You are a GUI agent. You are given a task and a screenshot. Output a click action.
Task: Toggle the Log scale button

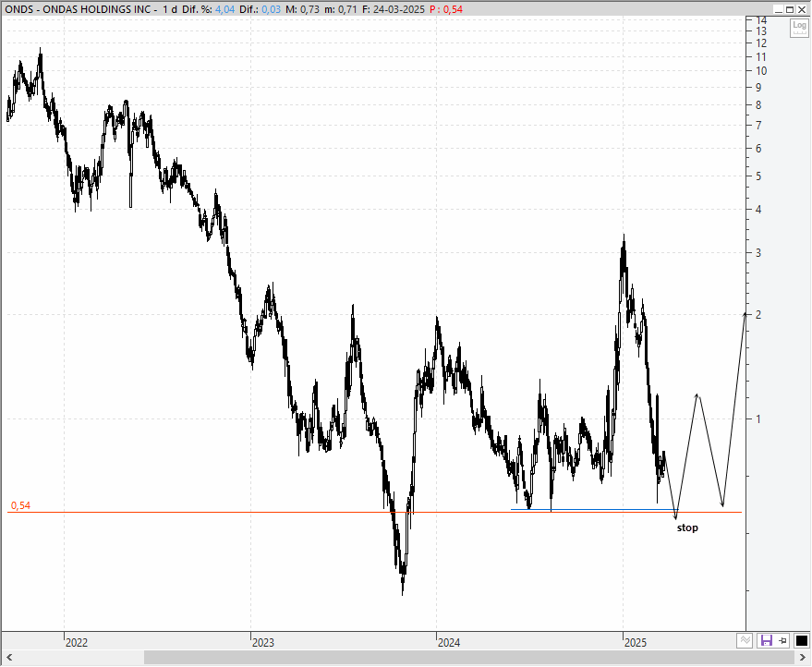pyautogui.click(x=799, y=28)
